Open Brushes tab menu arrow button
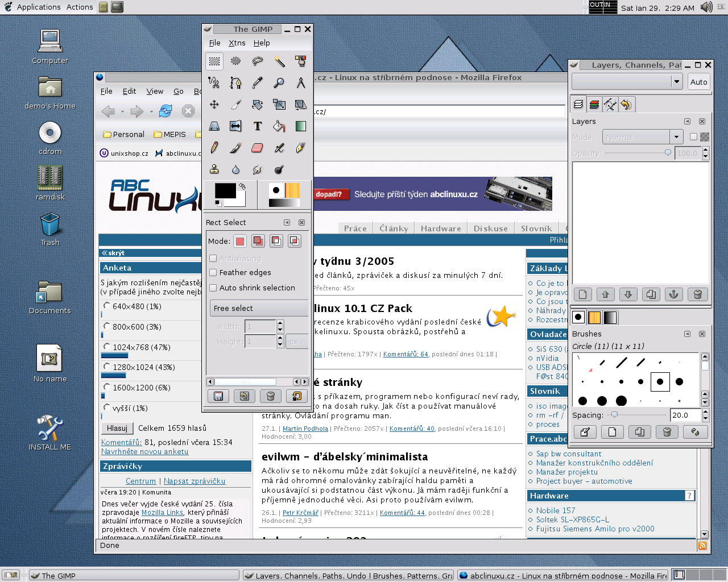 [x=687, y=334]
